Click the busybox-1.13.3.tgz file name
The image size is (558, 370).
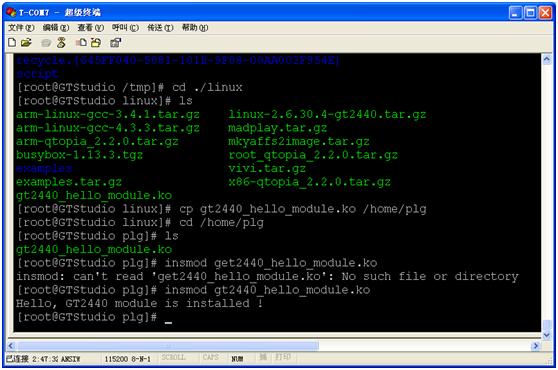pyautogui.click(x=79, y=155)
